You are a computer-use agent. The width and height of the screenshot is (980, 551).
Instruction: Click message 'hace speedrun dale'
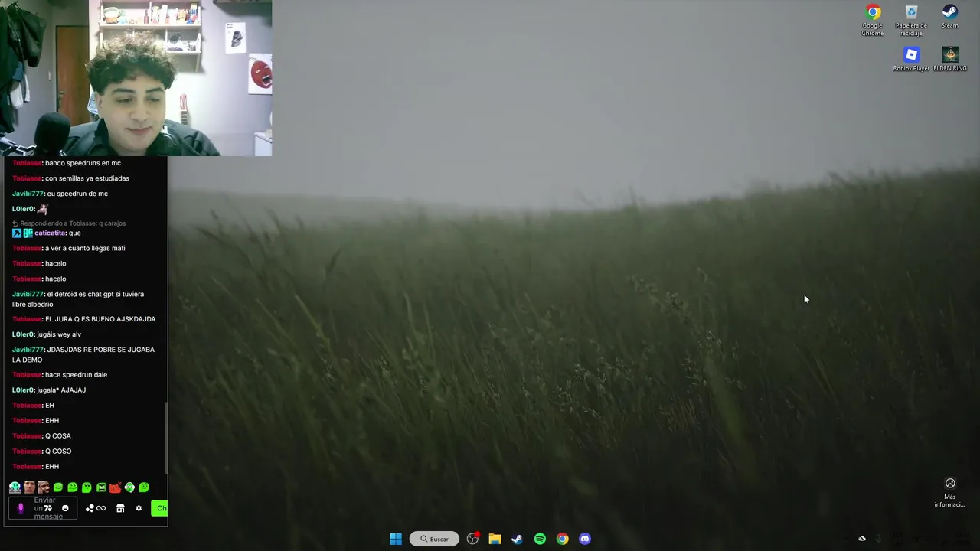click(76, 375)
